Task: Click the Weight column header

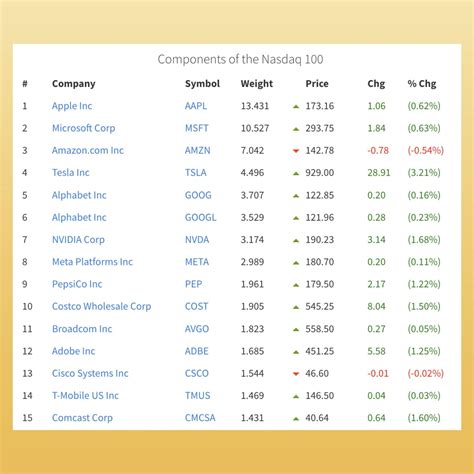Action: pyautogui.click(x=257, y=84)
